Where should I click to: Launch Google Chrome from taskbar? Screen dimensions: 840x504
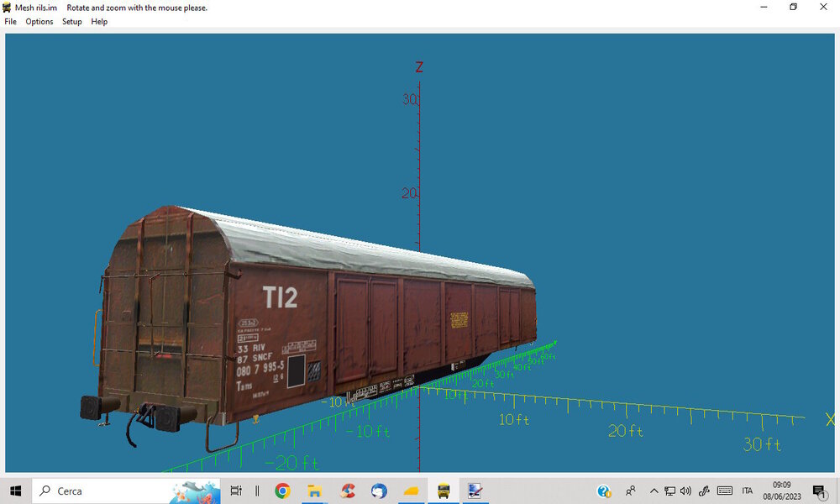coord(282,491)
